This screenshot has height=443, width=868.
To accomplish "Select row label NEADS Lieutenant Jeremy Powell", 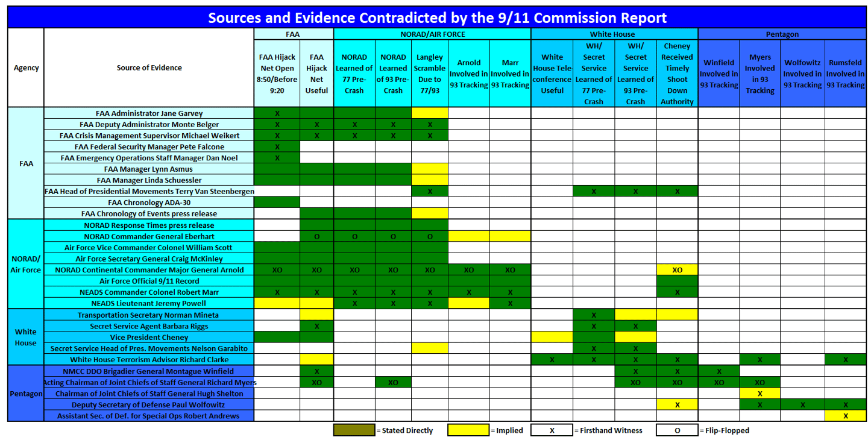I will 149,303.
